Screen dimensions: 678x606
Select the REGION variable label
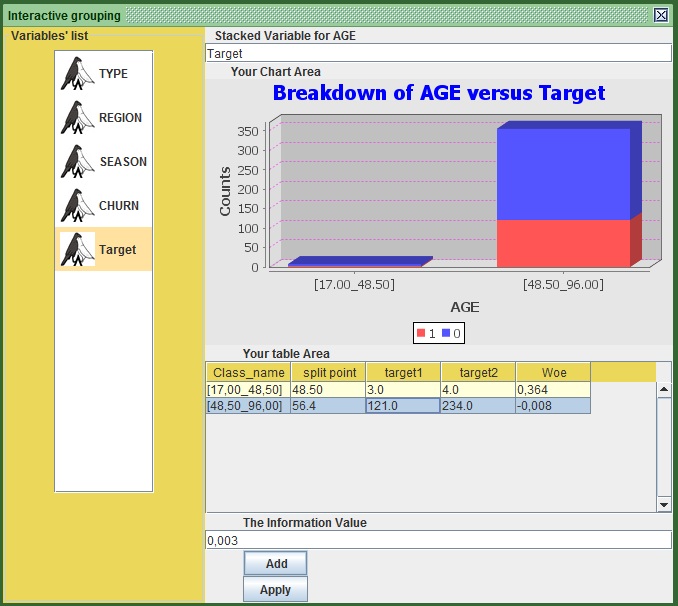coord(120,118)
